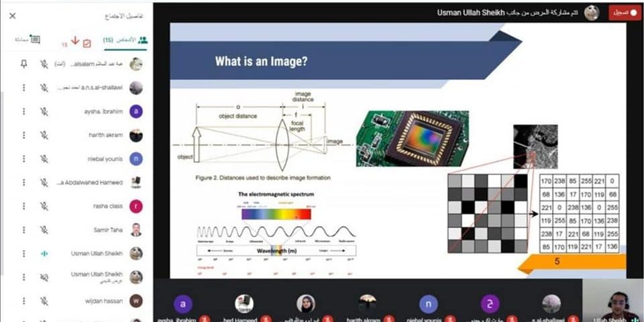Image resolution: width=644 pixels, height=322 pixels.
Task: Mute aysha ibrahim's microphone
Action: (44, 111)
